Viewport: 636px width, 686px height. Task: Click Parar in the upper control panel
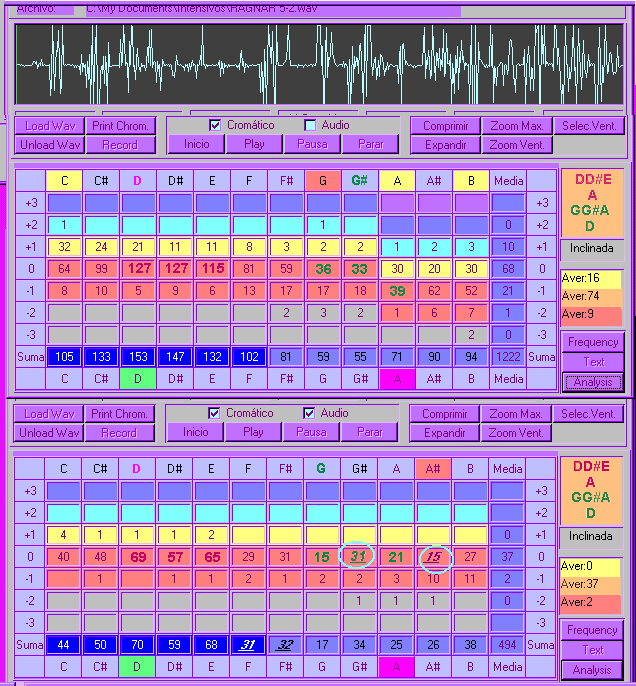point(369,144)
